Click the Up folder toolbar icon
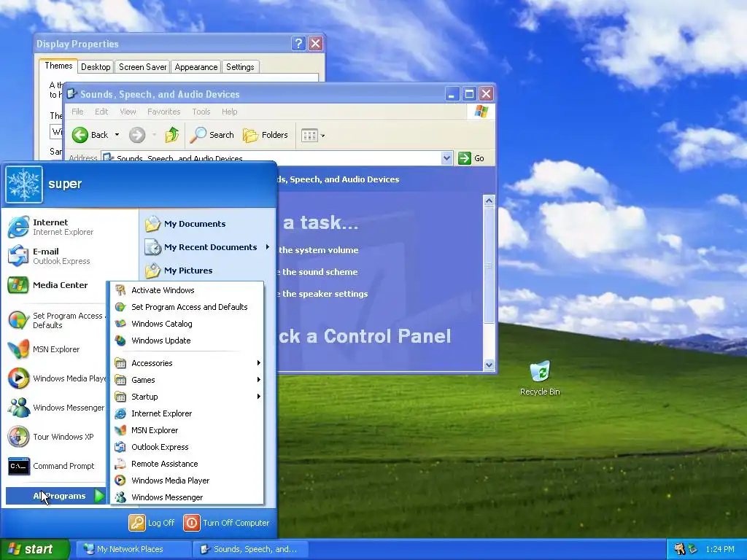 (172, 135)
